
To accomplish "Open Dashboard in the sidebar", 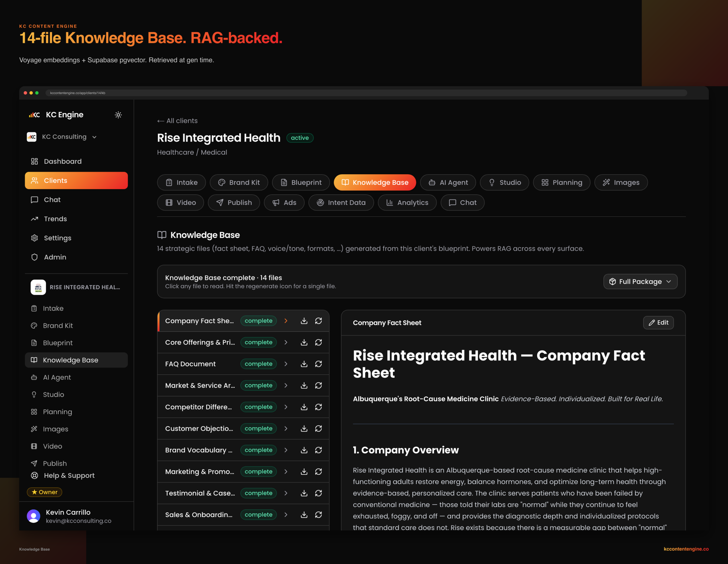I will pos(76,161).
